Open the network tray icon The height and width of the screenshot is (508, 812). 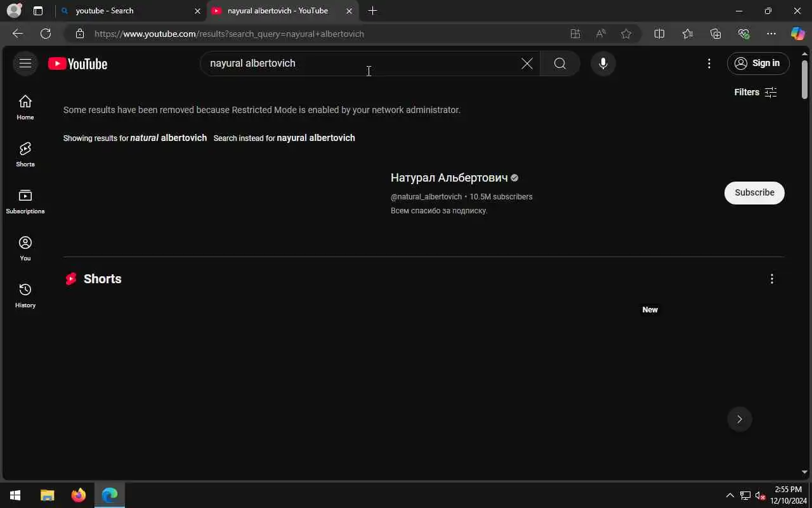(745, 495)
